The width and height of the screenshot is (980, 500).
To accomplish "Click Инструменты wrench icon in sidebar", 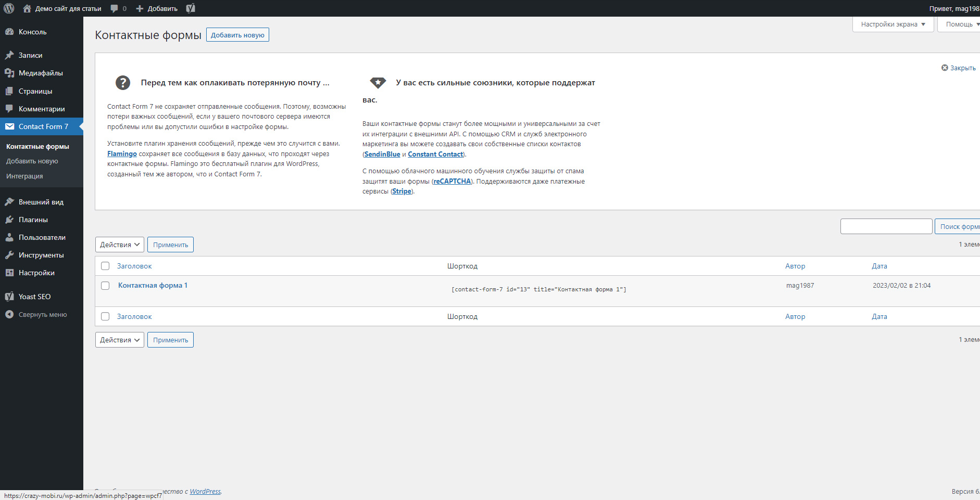I will [9, 255].
